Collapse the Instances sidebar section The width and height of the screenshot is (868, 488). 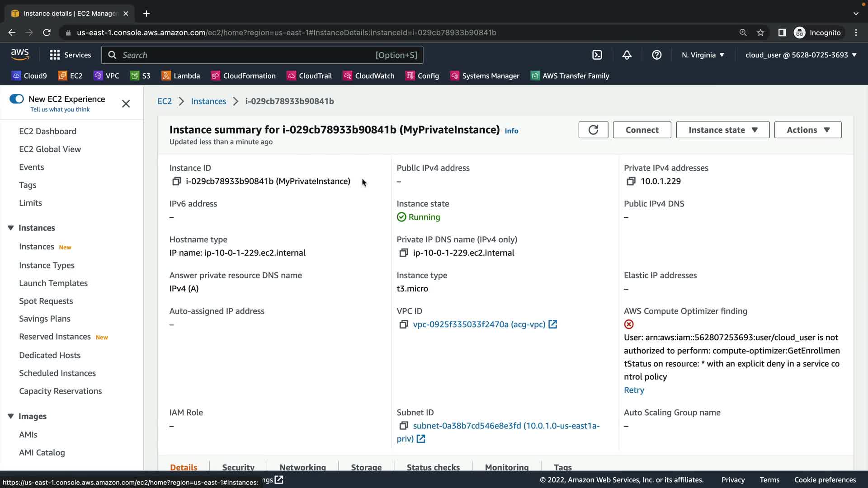(11, 228)
